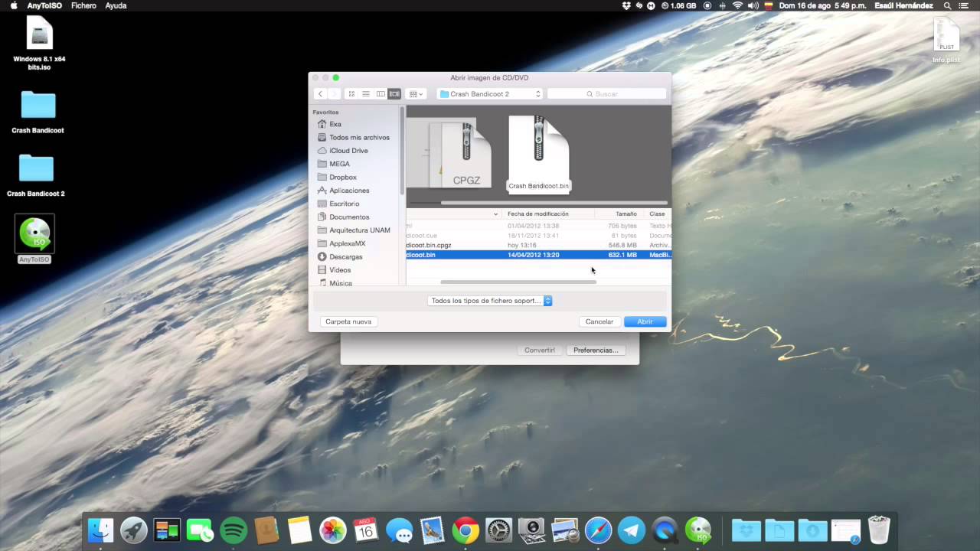Open Safari from the dock
Viewport: 980px width, 551px height.
click(598, 530)
